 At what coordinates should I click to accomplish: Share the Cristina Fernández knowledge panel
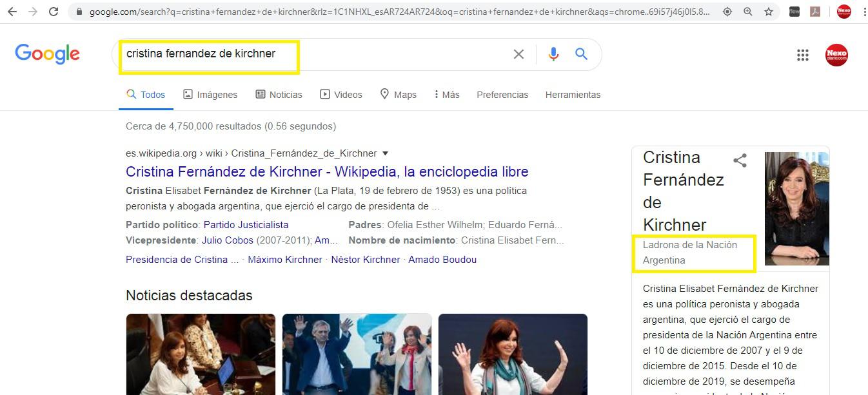click(x=740, y=160)
